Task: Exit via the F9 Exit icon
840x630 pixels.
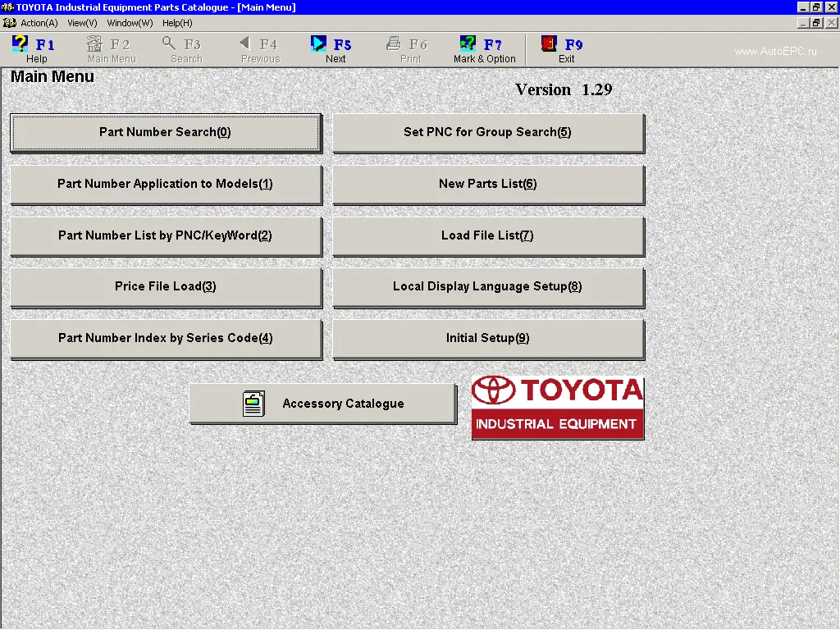Action: (x=549, y=44)
